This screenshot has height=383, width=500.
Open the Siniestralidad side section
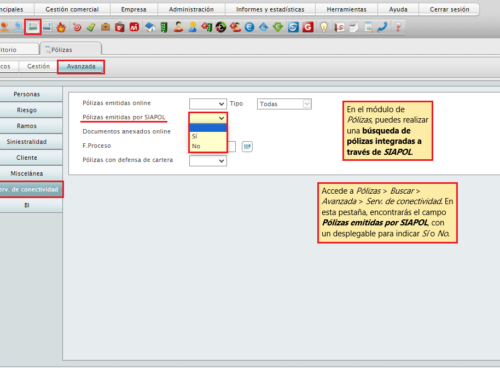[x=31, y=142]
